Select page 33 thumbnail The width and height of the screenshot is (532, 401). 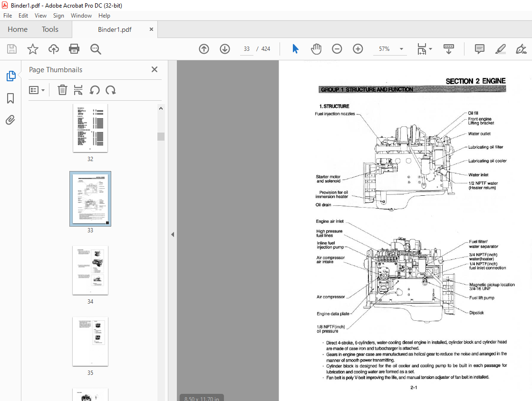tap(90, 199)
